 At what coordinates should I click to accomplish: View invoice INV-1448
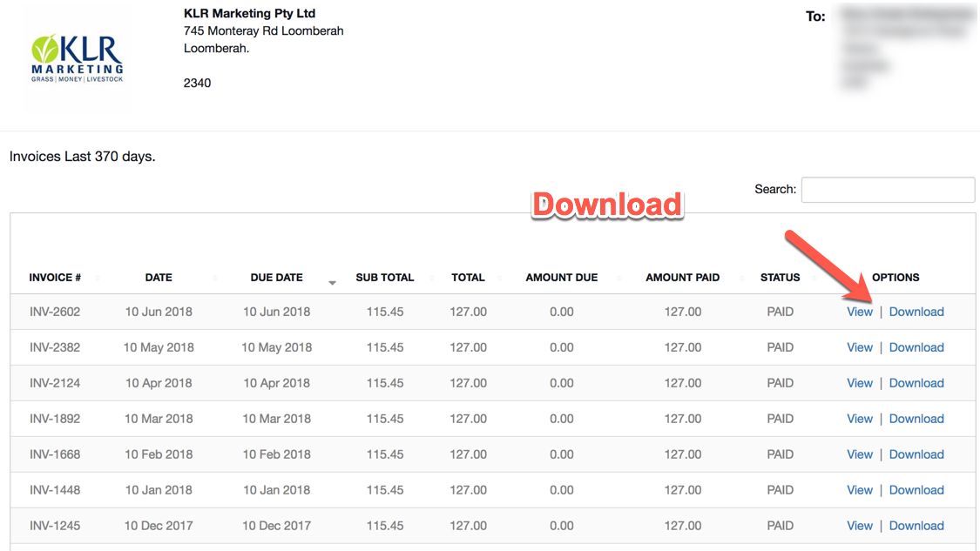(x=859, y=490)
